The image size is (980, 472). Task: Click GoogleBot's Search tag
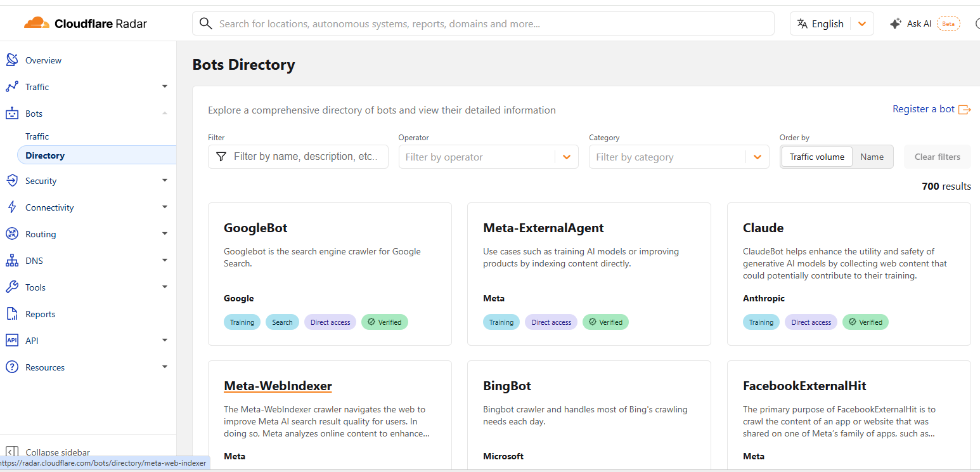click(282, 322)
